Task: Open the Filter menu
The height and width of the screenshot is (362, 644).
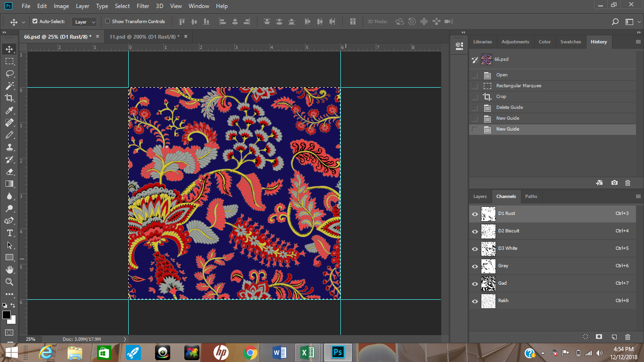Action: pos(142,6)
